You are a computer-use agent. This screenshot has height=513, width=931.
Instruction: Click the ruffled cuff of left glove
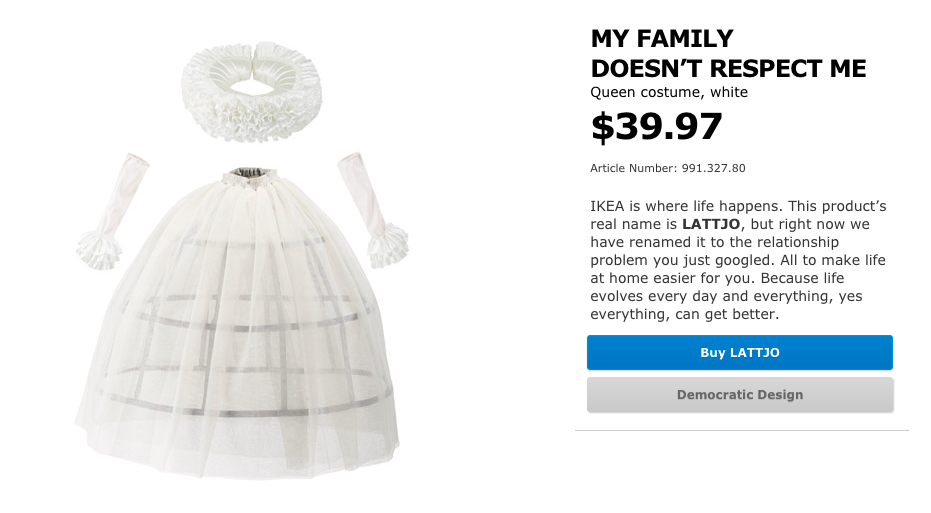pos(100,243)
